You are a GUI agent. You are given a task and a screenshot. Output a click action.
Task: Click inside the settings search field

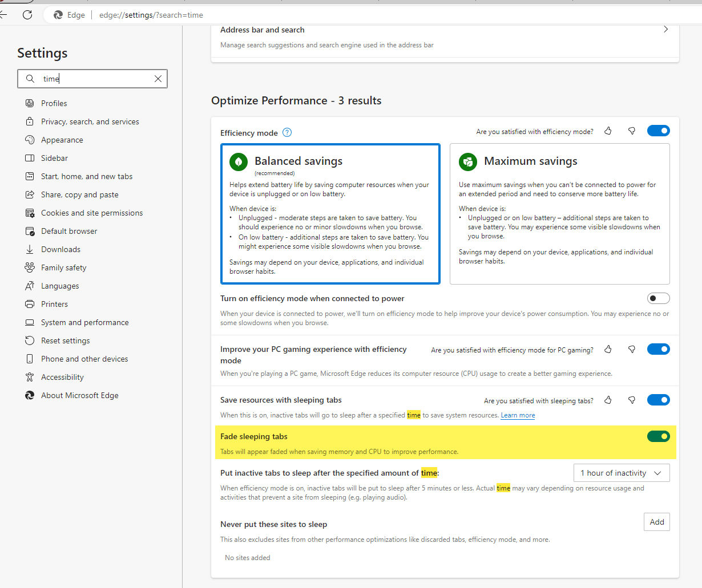point(94,79)
